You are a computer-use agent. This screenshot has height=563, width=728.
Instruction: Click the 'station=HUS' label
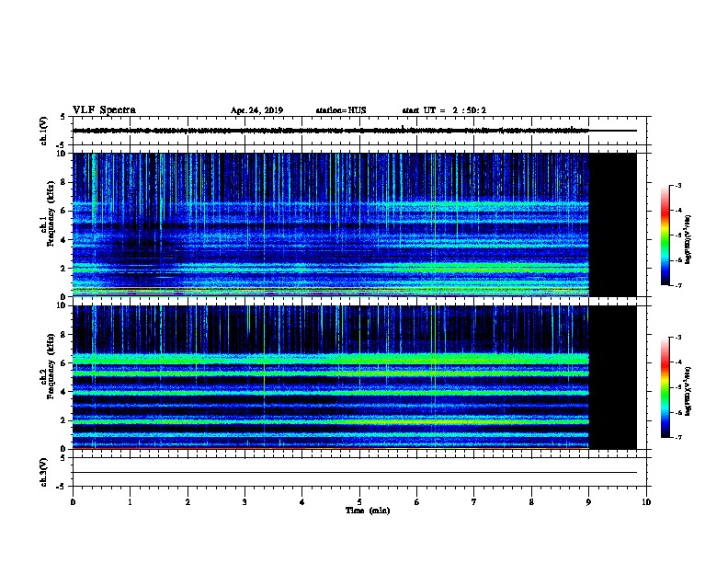341,110
